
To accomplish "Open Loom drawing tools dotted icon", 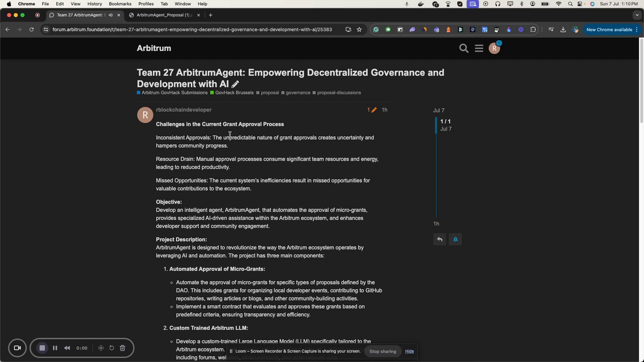I will click(101, 348).
